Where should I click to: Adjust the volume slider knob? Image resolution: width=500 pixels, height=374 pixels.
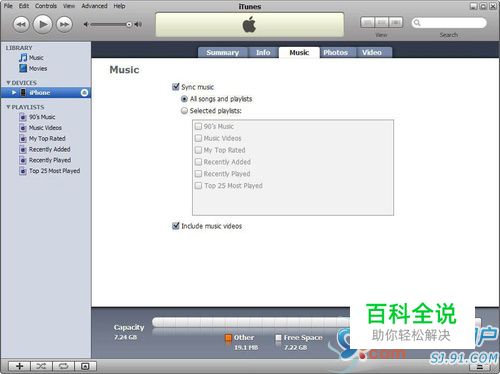(x=129, y=24)
